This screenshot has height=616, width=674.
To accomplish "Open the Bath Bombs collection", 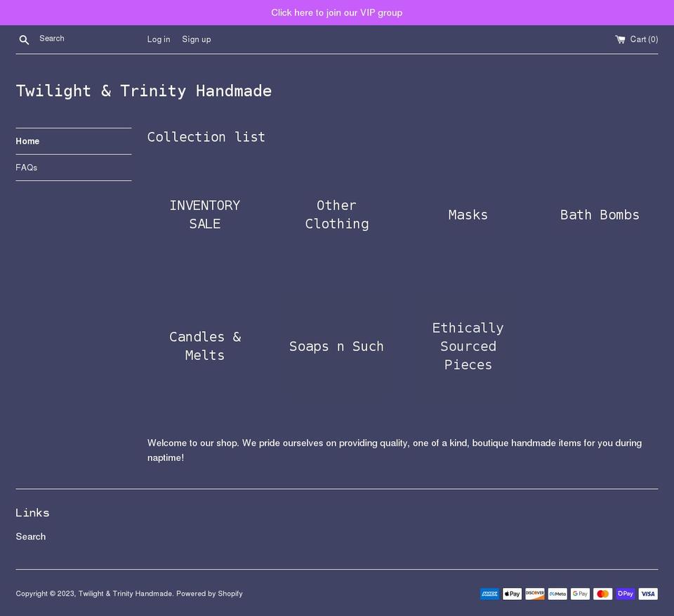I will [x=600, y=215].
